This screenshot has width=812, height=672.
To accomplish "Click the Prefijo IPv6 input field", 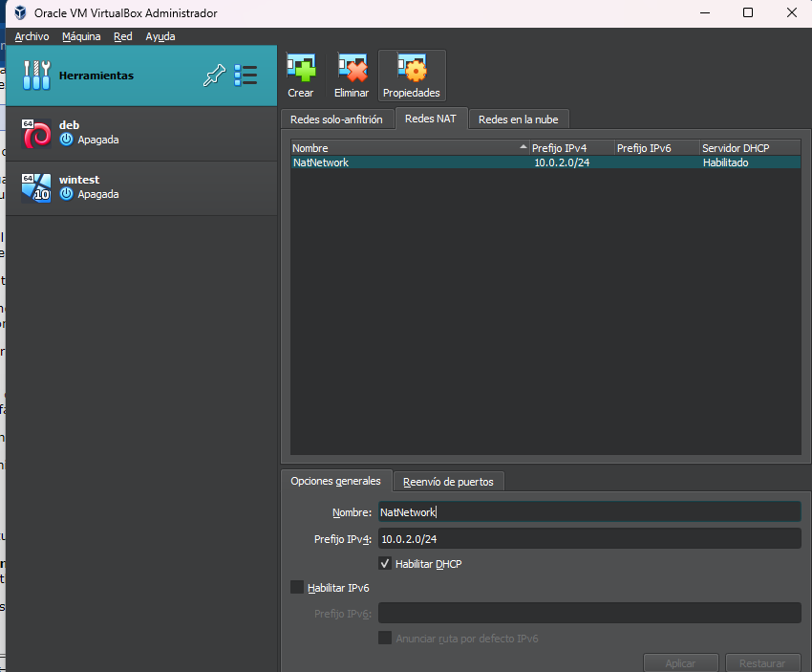I will tap(589, 613).
